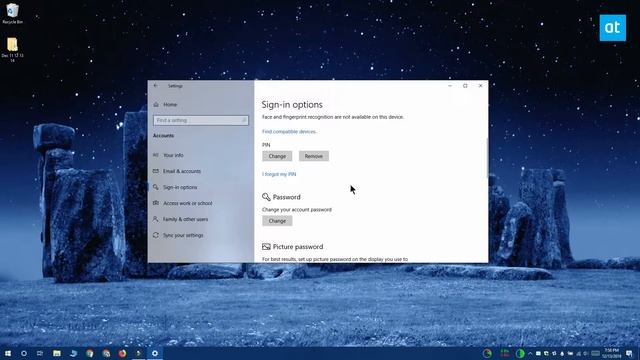Click Change button under PIN

pos(277,156)
